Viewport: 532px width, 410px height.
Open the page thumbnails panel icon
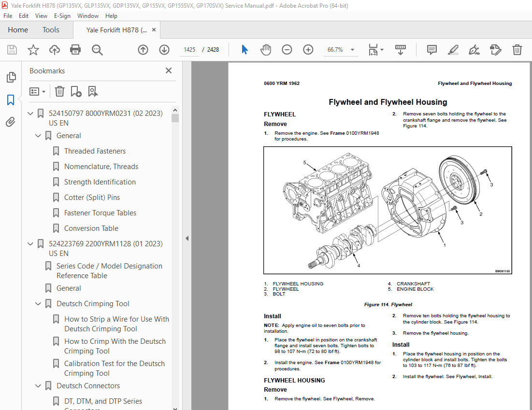click(x=11, y=77)
